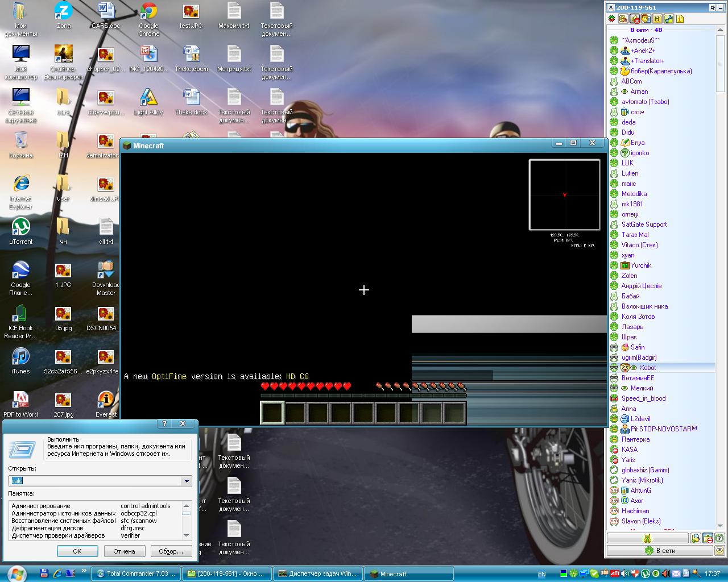Open contact details icon in QIP toolbar
This screenshot has width=728, height=582.
(x=646, y=19)
